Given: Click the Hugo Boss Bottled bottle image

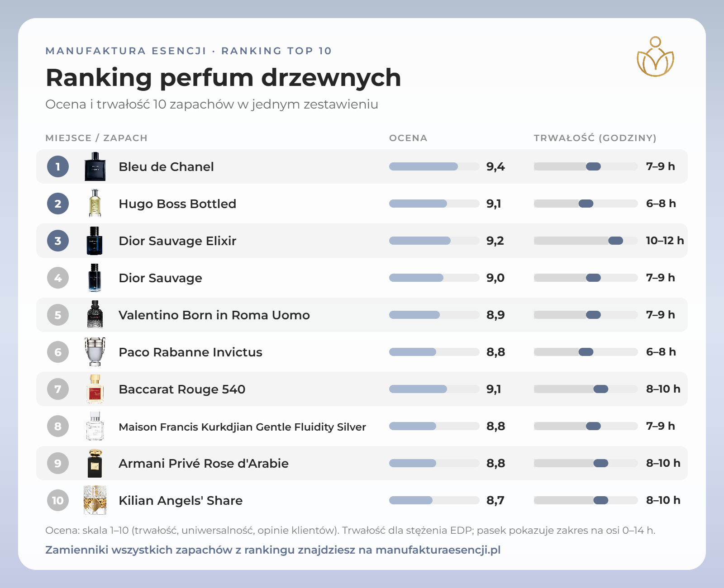Looking at the screenshot, I should [x=95, y=204].
